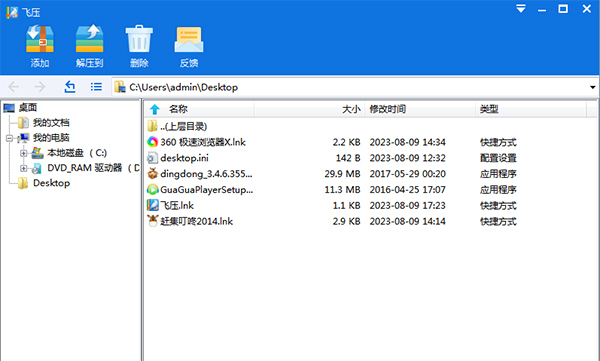Viewport: 600px width, 361px height.
Task: Select 我的文档 in the folder tree
Action: tap(51, 123)
